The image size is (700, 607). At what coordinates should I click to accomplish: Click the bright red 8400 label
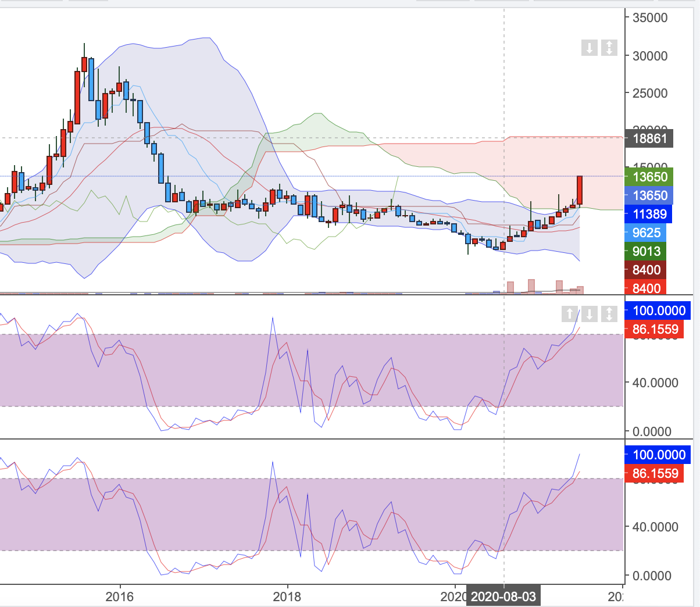(646, 288)
